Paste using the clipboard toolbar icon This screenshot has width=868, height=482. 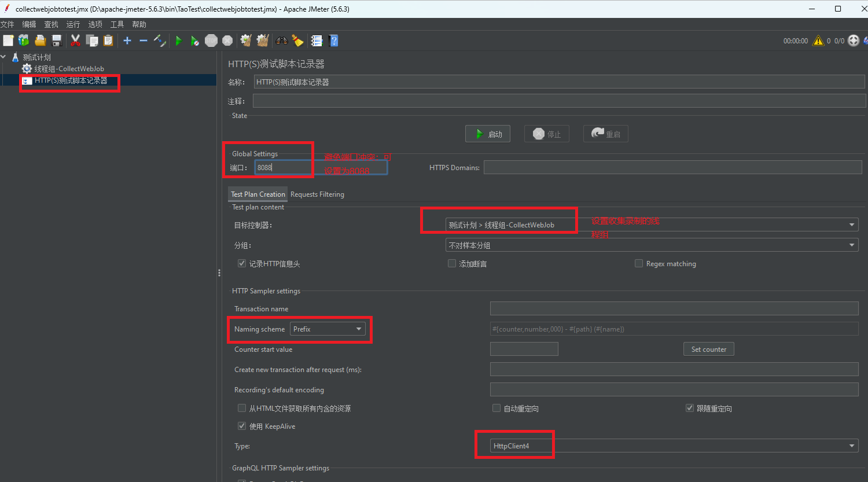click(108, 41)
